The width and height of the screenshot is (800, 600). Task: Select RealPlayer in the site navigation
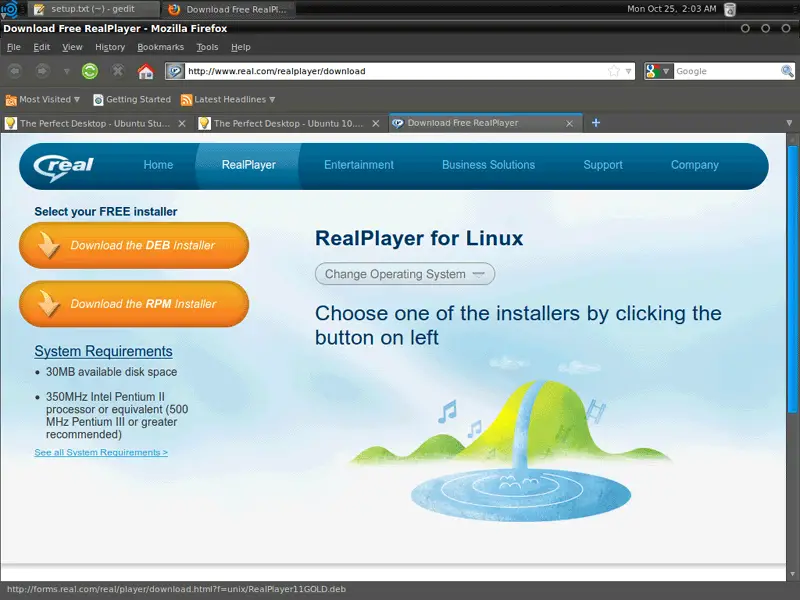[x=248, y=165]
